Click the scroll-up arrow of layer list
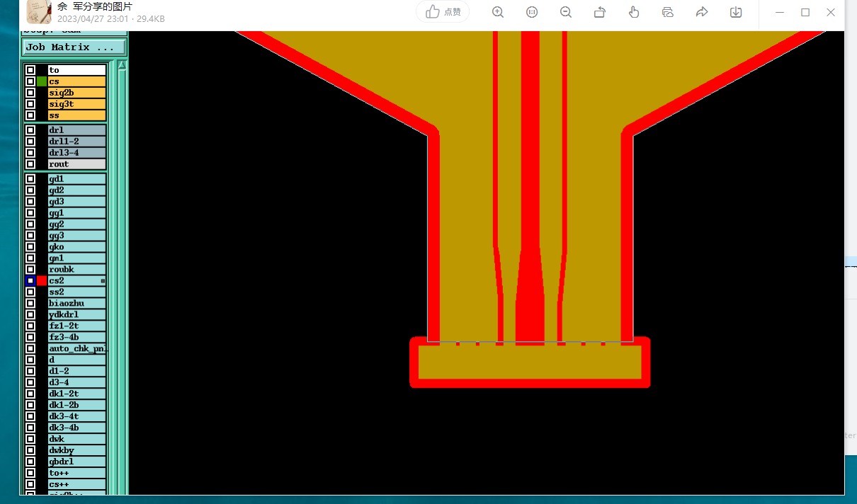 click(122, 65)
